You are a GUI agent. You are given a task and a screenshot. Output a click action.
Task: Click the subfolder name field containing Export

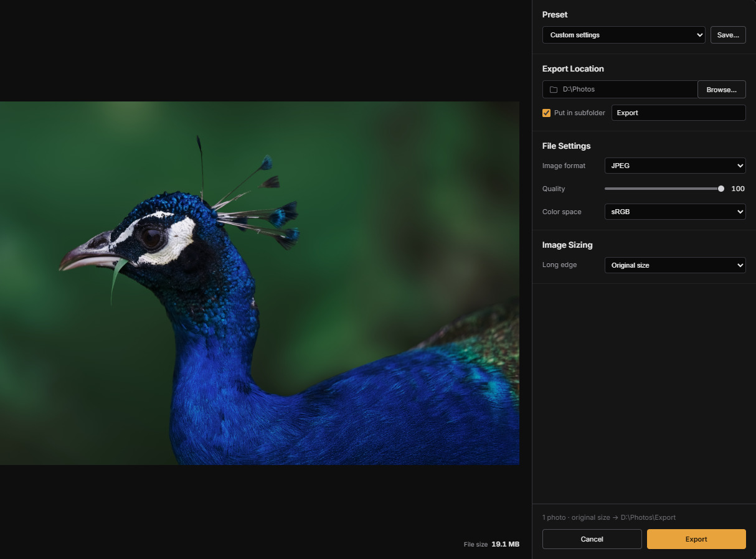pos(678,113)
